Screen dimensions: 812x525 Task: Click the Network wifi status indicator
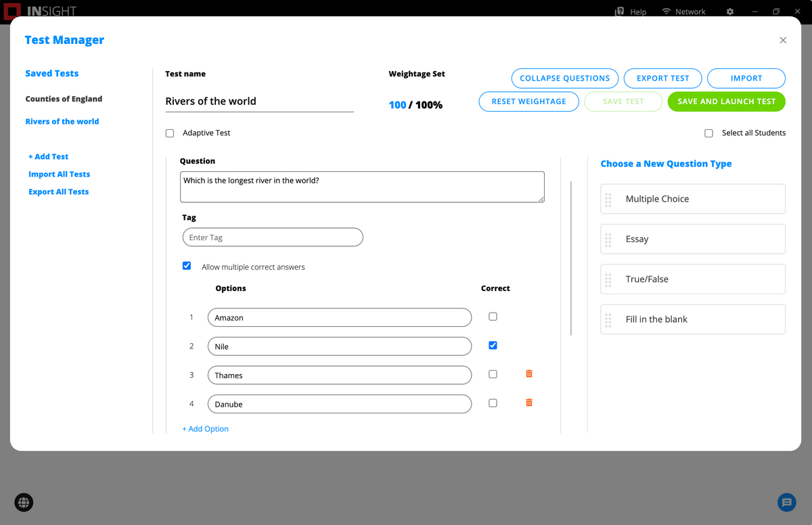point(683,12)
